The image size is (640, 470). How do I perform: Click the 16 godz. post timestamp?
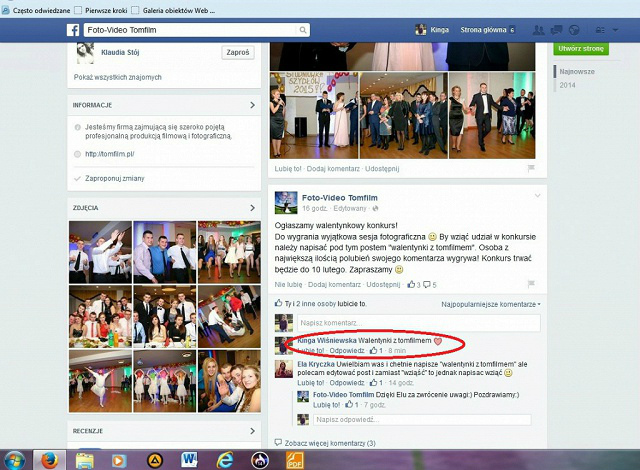pyautogui.click(x=314, y=208)
